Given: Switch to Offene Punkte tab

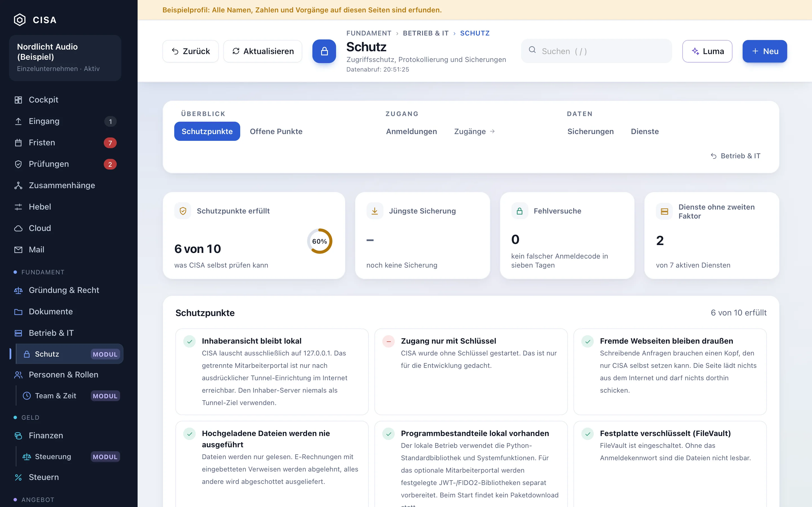Looking at the screenshot, I should [x=276, y=132].
